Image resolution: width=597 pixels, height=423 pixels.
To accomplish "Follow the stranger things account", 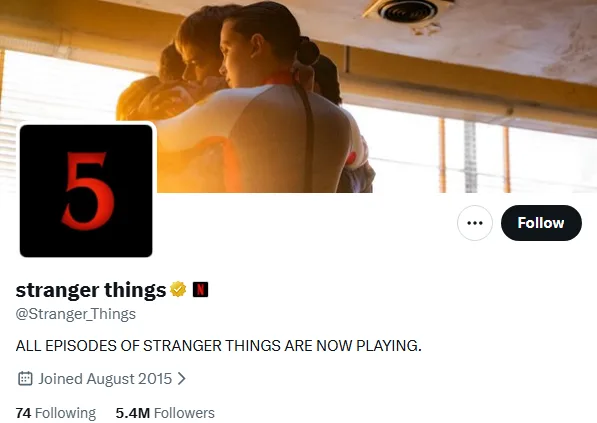I will click(x=541, y=223).
